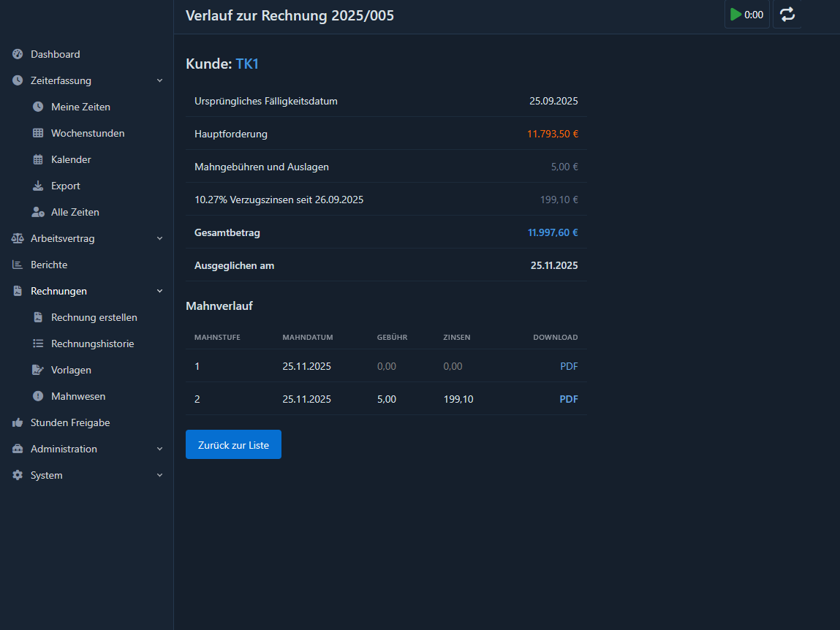Open the customer TK1 link
Image resolution: width=840 pixels, height=630 pixels.
pos(246,64)
